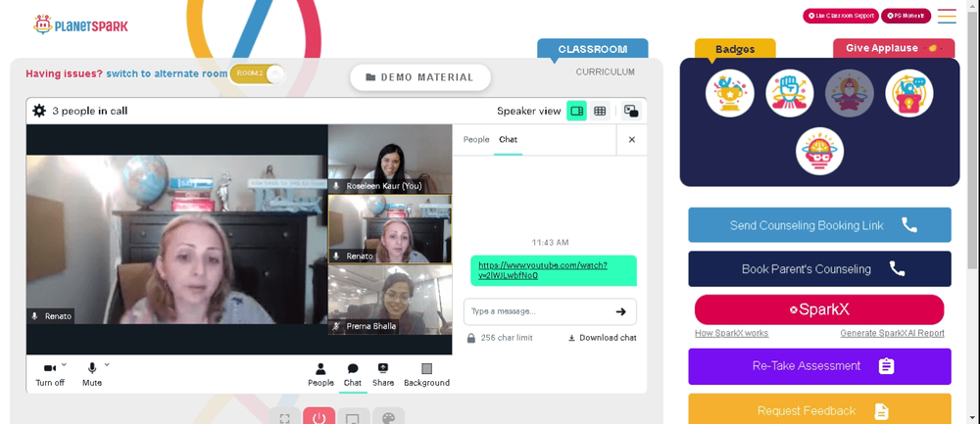Open color palette theme icon
The height and width of the screenshot is (424, 980).
(x=388, y=418)
